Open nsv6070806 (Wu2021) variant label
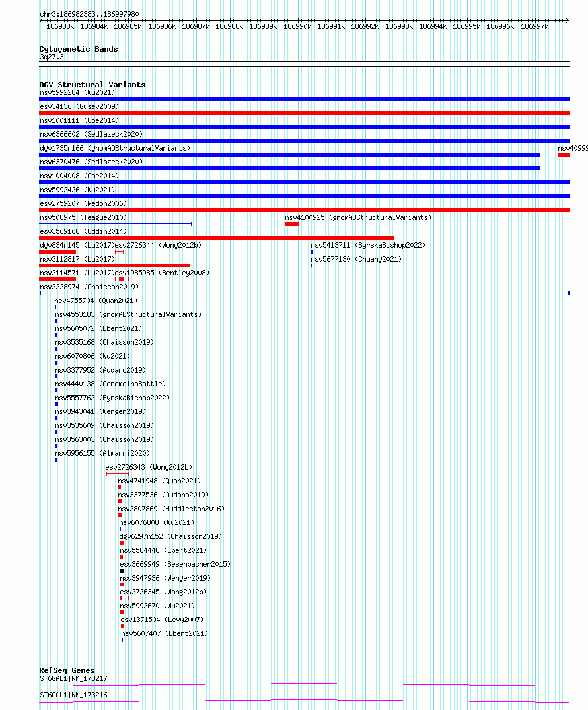588x710 pixels. [92, 357]
